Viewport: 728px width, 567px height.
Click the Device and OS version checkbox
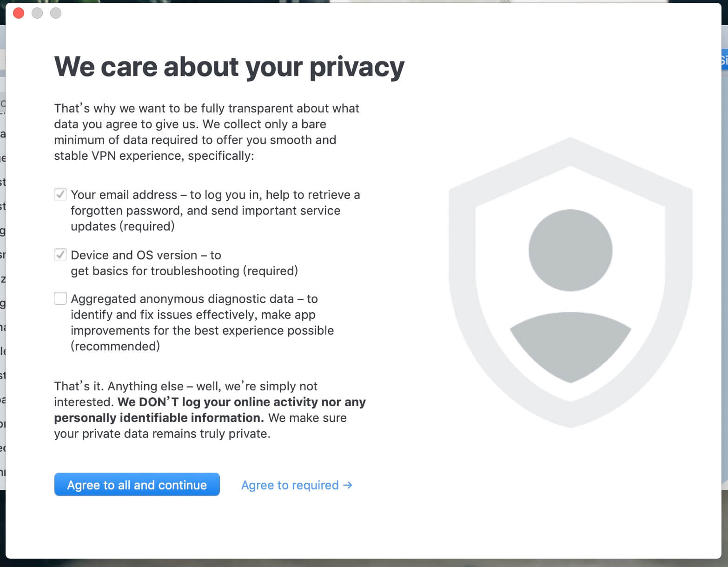click(60, 255)
